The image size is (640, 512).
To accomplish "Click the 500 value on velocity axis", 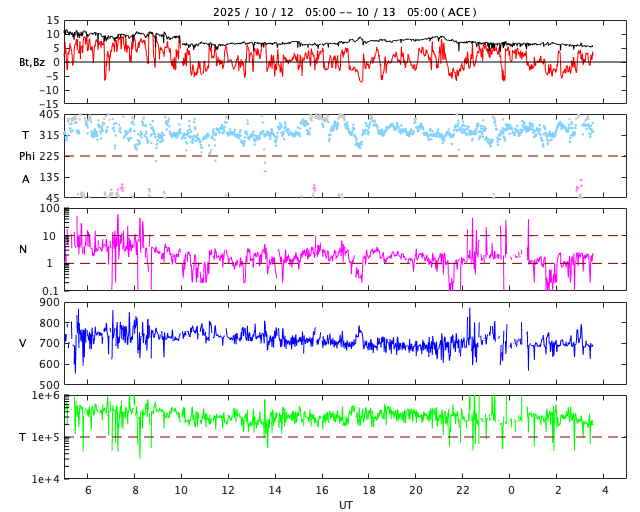I will coord(48,385).
